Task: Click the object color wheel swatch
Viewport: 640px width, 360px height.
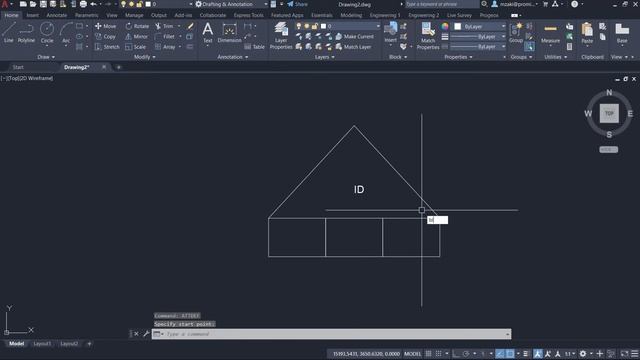Action: tap(445, 26)
